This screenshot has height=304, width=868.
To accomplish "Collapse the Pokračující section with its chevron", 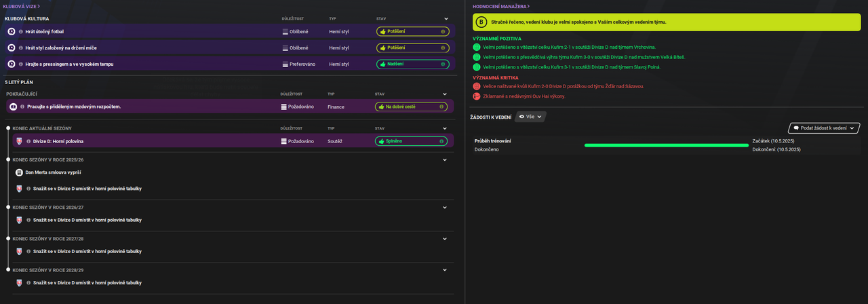I will coord(446,94).
